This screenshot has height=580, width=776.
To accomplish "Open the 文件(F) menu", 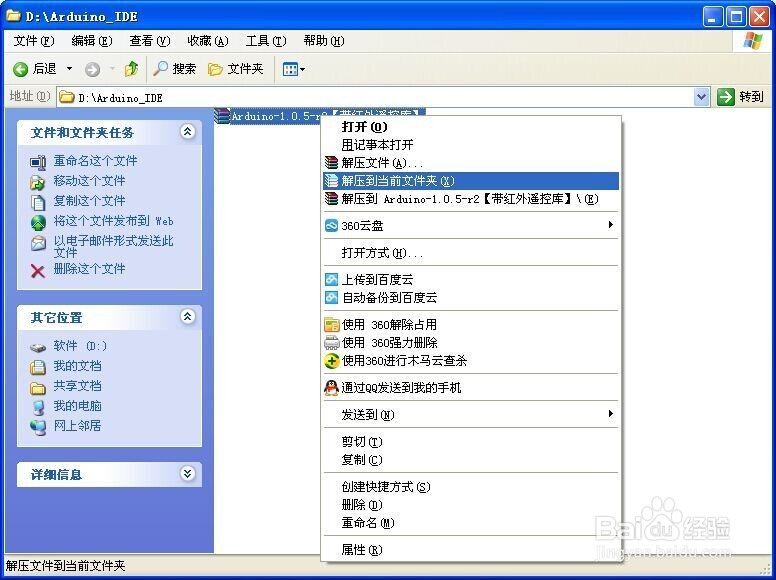I will click(x=34, y=41).
